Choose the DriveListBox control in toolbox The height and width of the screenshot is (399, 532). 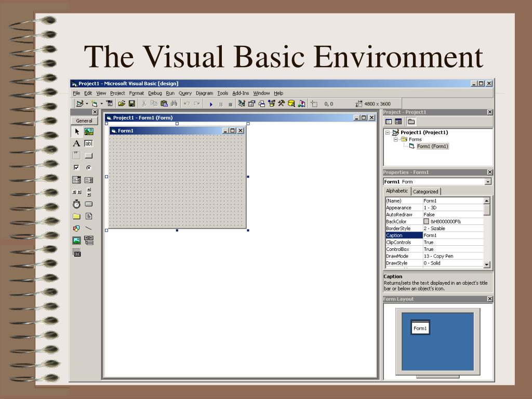click(88, 204)
